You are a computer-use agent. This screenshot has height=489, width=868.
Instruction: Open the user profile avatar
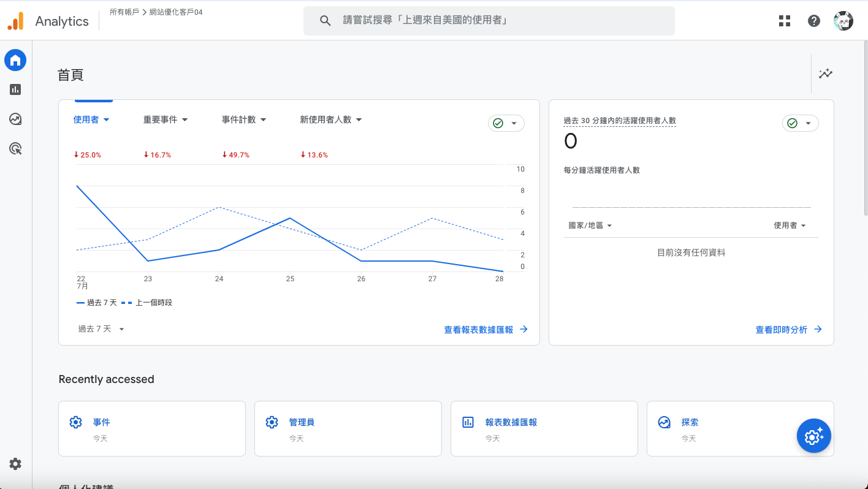pyautogui.click(x=843, y=21)
